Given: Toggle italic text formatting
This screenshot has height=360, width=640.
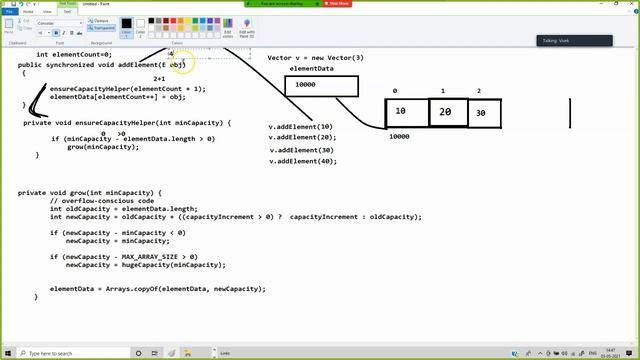Looking at the screenshot, I should (64, 33).
